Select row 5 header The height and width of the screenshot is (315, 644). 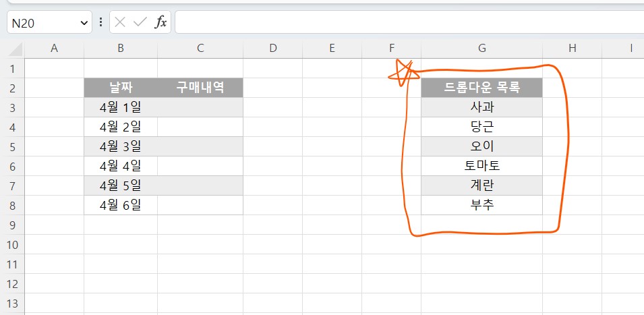coord(12,146)
